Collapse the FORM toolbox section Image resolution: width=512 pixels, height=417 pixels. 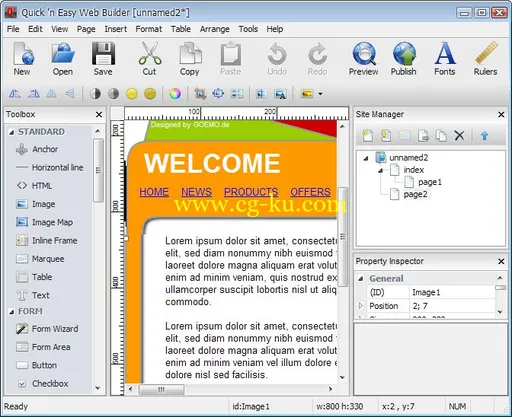(11, 312)
